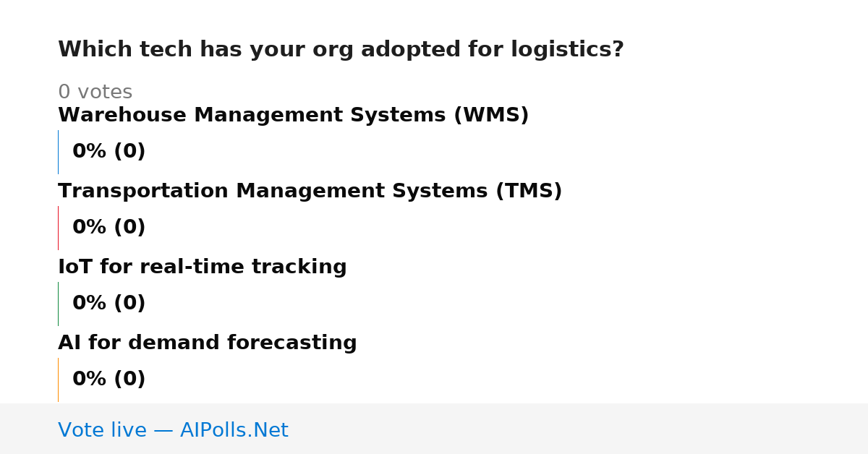Click the TMS 0% (0) result text
This screenshot has height=454, width=868.
tap(109, 228)
